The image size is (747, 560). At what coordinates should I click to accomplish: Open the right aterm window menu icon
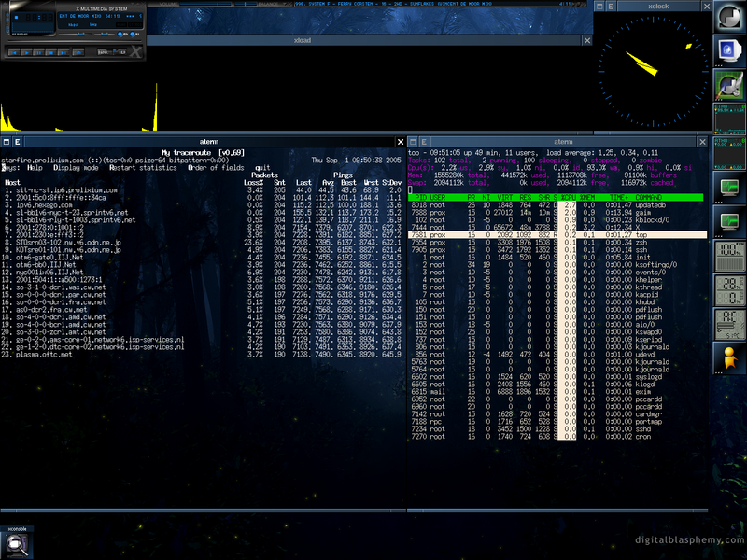point(413,142)
